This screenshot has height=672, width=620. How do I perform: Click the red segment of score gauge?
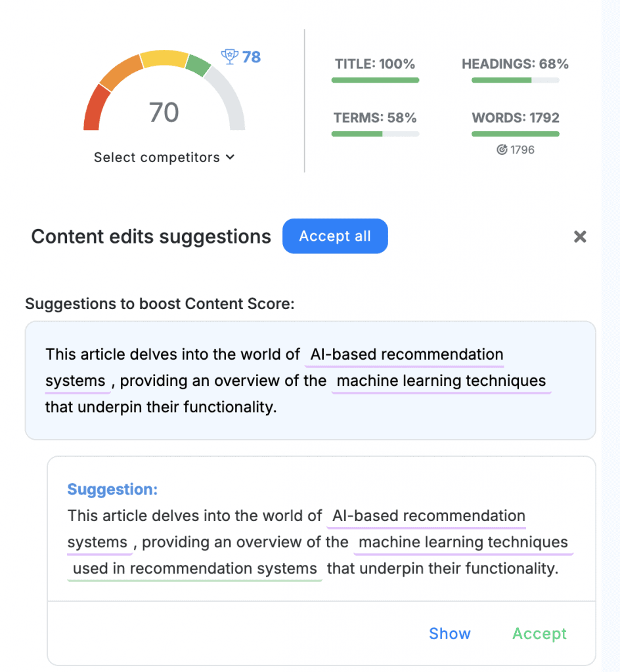pyautogui.click(x=95, y=110)
